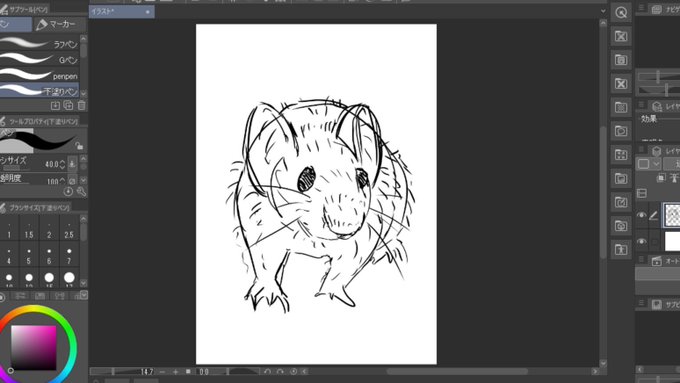Open the brush size dynamics button
680x383 pixels.
click(x=72, y=164)
